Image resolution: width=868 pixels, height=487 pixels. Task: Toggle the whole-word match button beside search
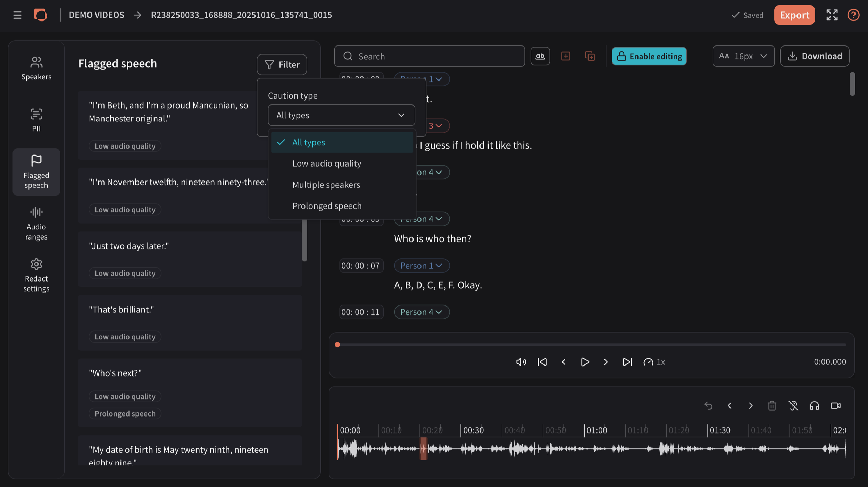(540, 56)
